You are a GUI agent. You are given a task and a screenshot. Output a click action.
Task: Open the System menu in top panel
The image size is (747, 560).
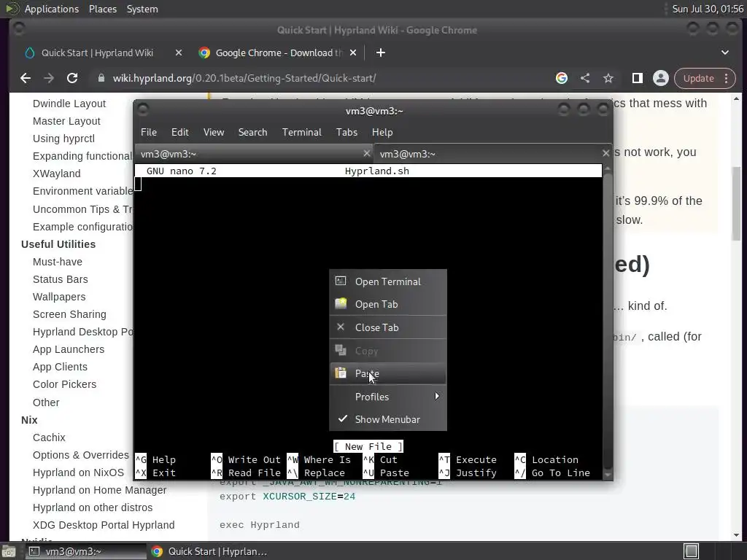coord(142,9)
